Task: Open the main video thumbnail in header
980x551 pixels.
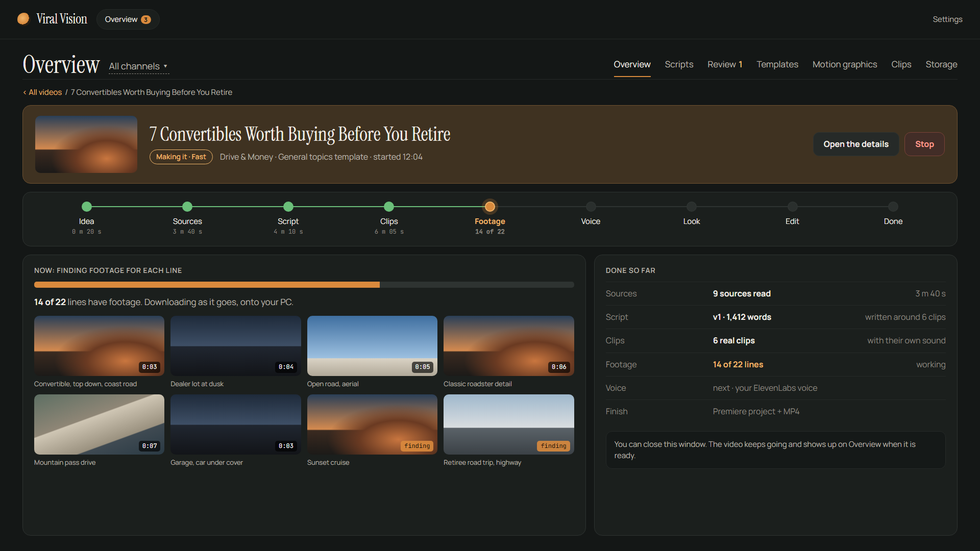Action: 86,144
